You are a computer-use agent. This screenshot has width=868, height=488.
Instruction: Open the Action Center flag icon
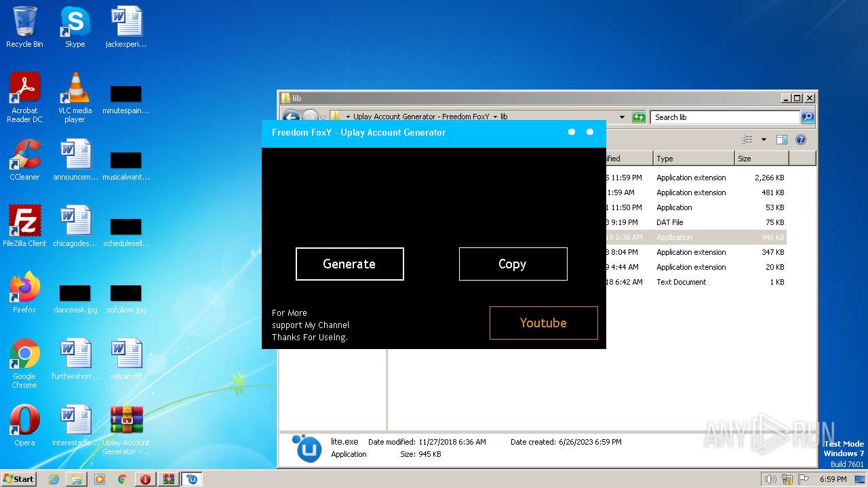point(803,479)
